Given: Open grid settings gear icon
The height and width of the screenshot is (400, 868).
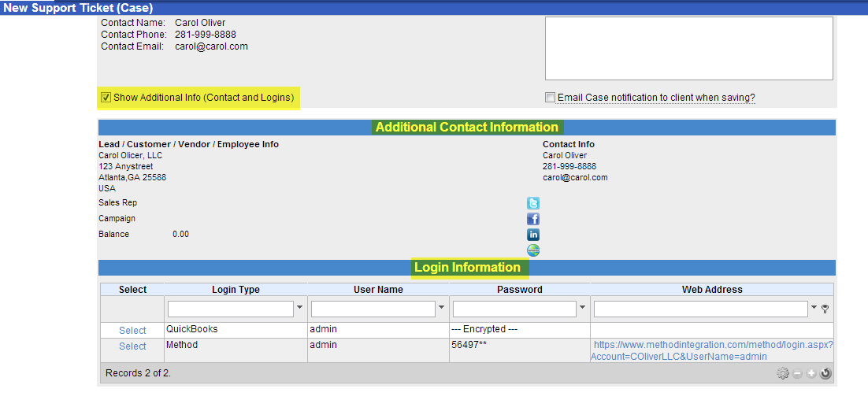Looking at the screenshot, I should (x=782, y=373).
